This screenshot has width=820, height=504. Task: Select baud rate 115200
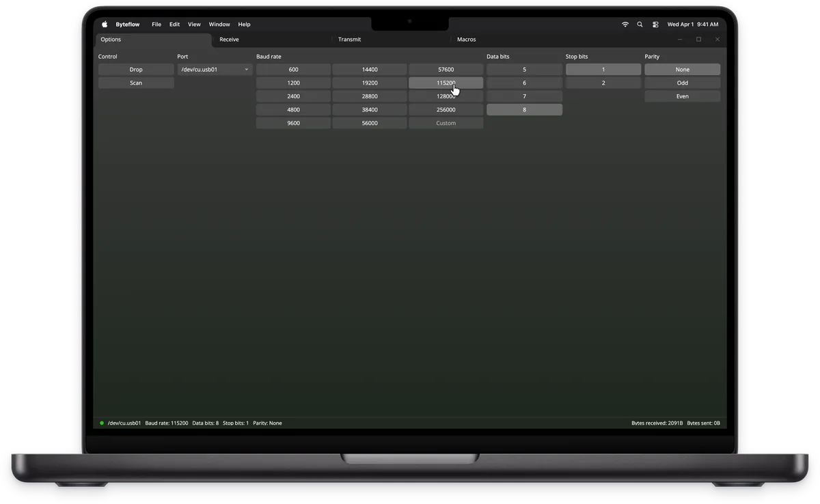click(446, 83)
